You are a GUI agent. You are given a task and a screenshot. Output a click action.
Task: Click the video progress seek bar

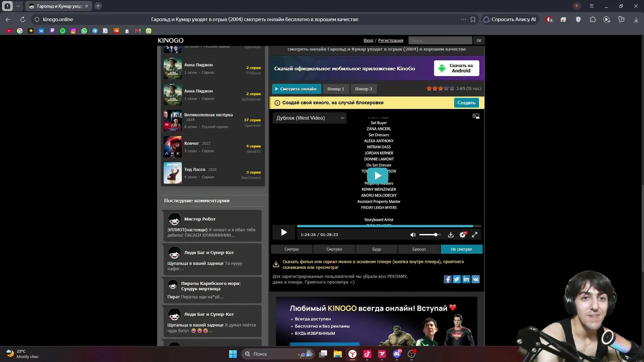[389, 226]
